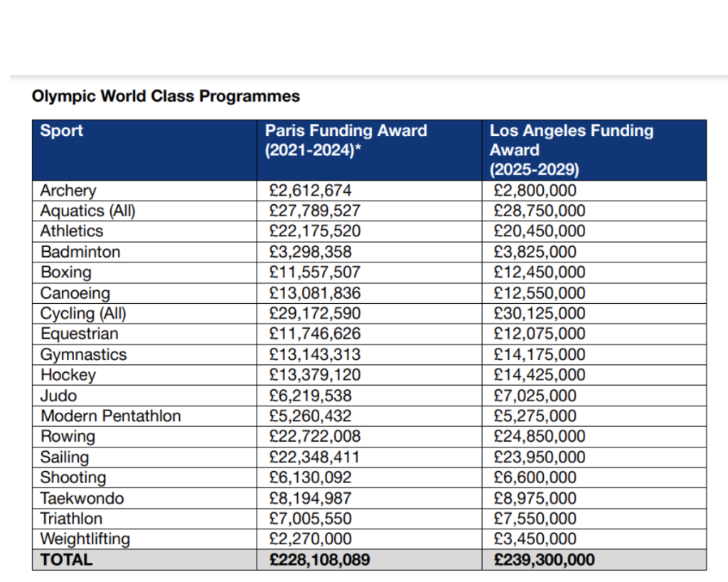The width and height of the screenshot is (728, 582).
Task: Select the 'Cycling (All)' sport cell
Action: pos(83,314)
